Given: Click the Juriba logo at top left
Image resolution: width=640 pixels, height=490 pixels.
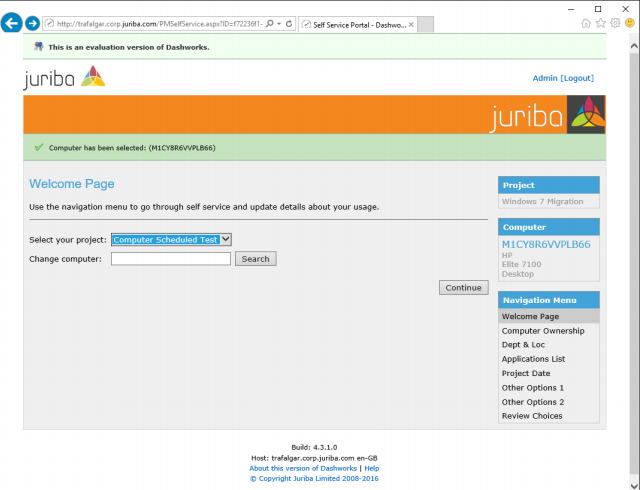Looking at the screenshot, I should click(64, 78).
